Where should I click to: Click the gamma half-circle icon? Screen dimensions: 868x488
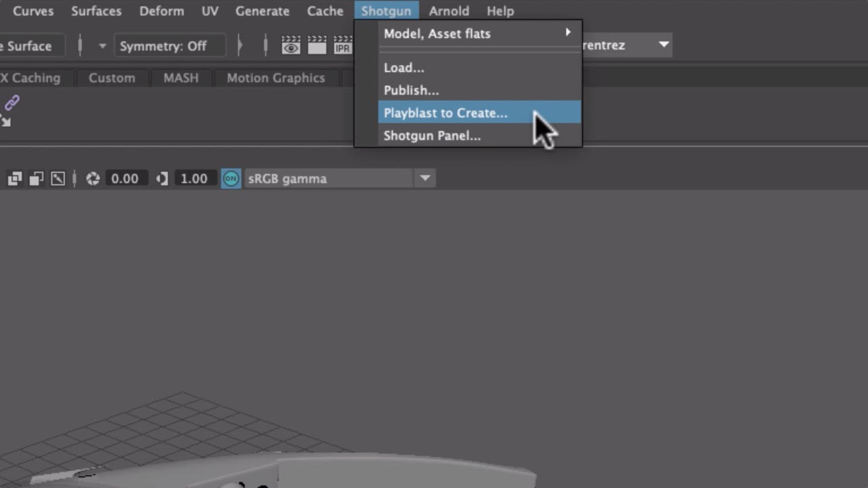click(162, 178)
